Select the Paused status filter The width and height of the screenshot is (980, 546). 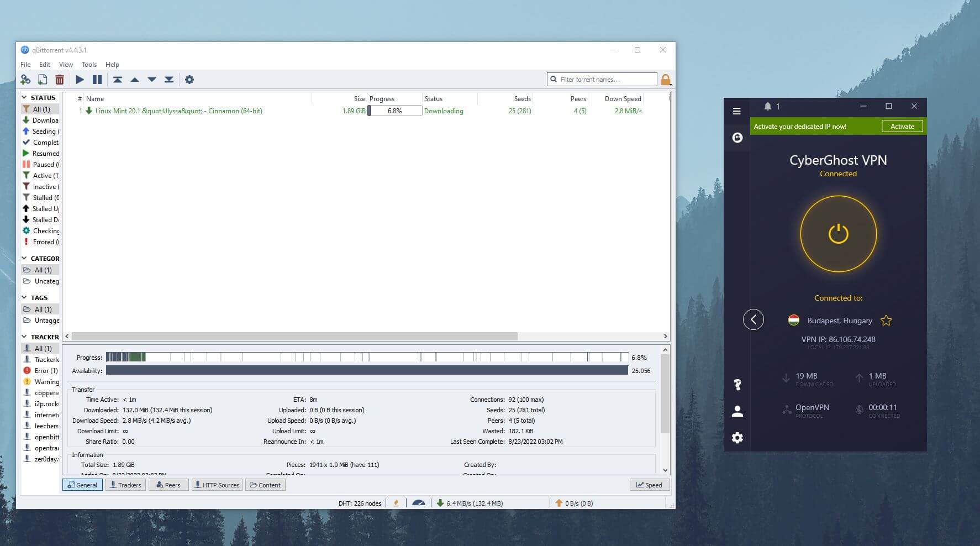point(40,165)
